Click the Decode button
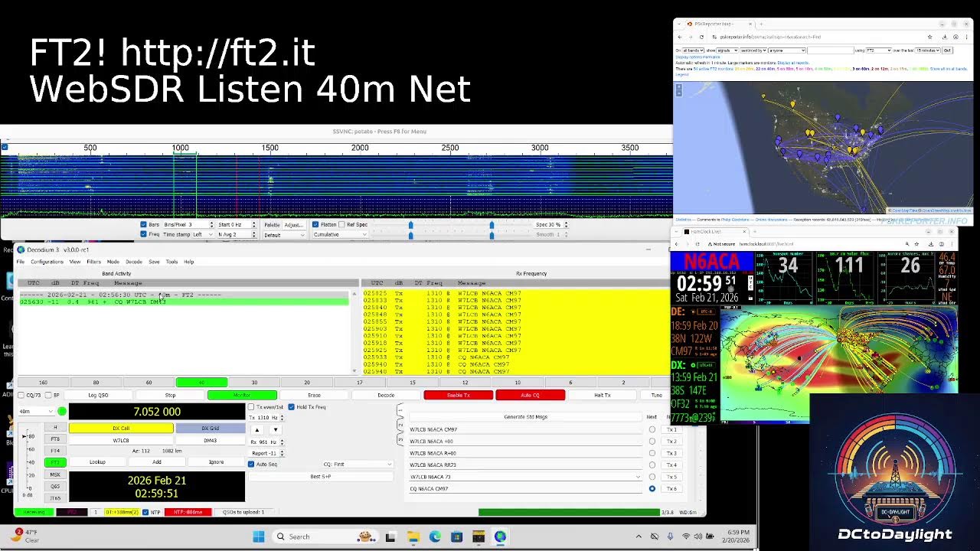Screen dimensions: 980x551 click(x=386, y=395)
